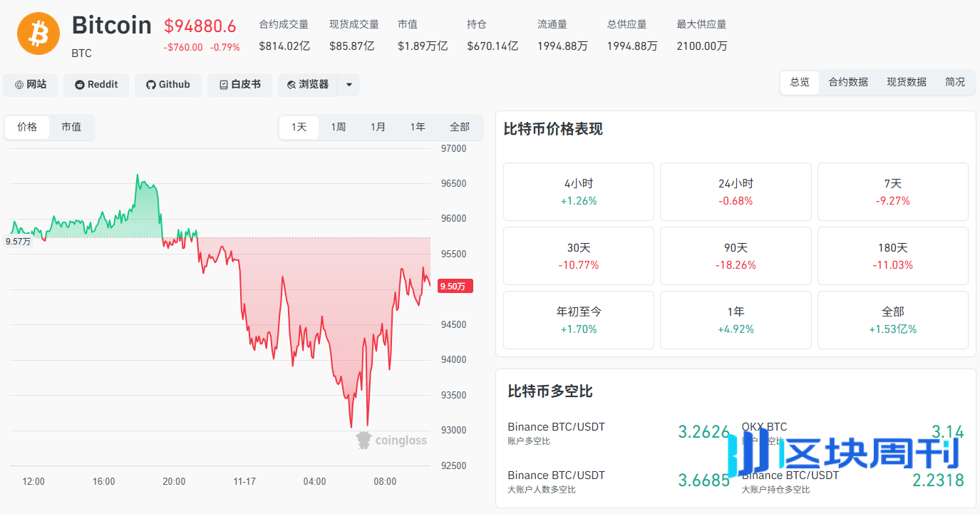Select the 1天 time range

[x=299, y=127]
